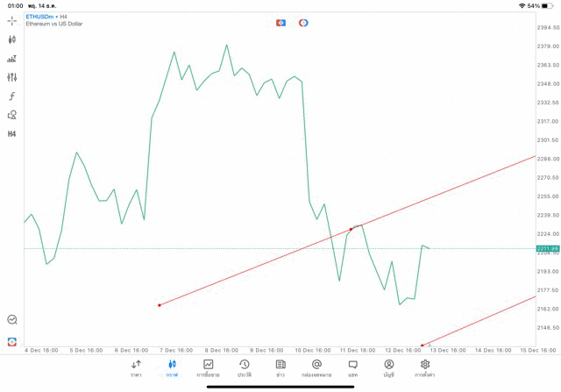561x392 pixels.
Task: Open the candlestick chart type icon
Action: tap(12, 39)
